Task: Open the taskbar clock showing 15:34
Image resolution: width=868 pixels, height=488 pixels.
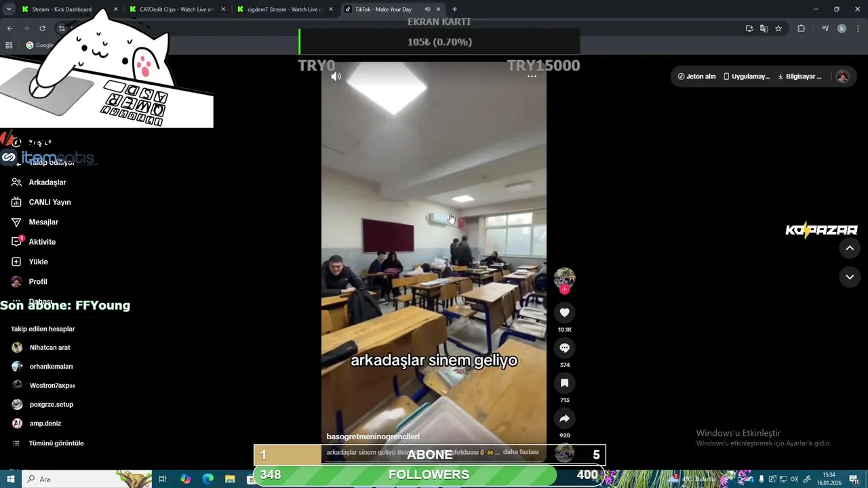Action: pyautogui.click(x=829, y=479)
